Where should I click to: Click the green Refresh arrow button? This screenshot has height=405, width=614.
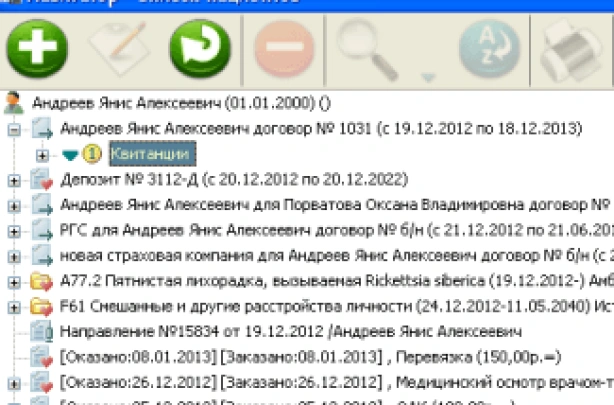point(200,47)
